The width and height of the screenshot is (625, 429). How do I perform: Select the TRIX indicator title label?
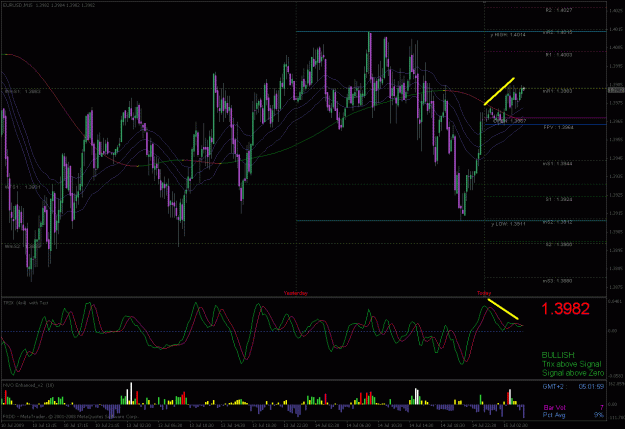coord(26,303)
